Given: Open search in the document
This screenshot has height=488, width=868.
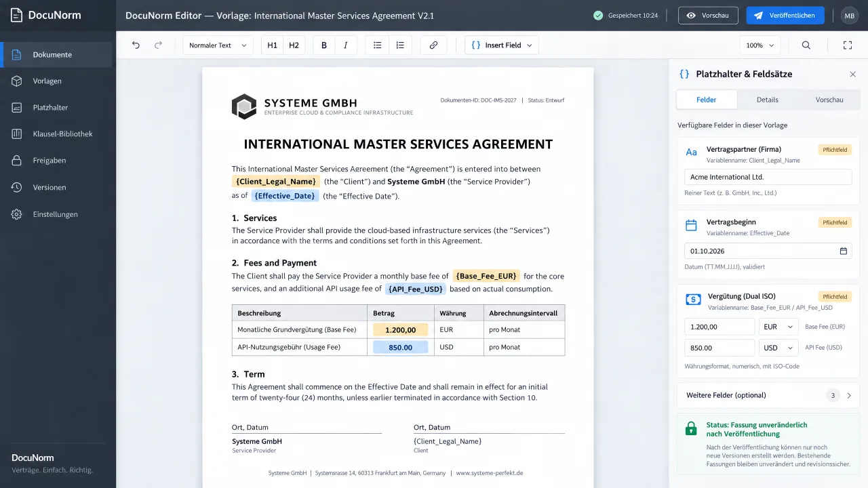Looking at the screenshot, I should pyautogui.click(x=806, y=45).
